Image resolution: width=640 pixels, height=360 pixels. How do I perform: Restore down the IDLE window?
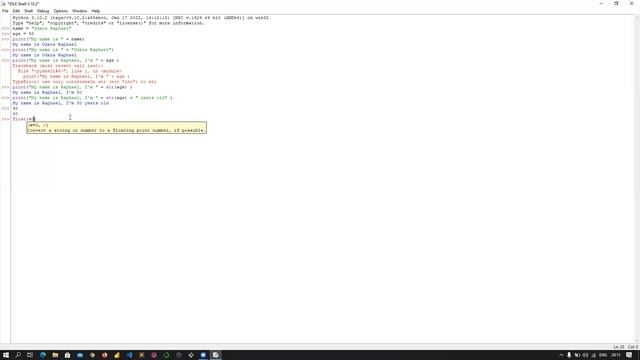point(616,4)
